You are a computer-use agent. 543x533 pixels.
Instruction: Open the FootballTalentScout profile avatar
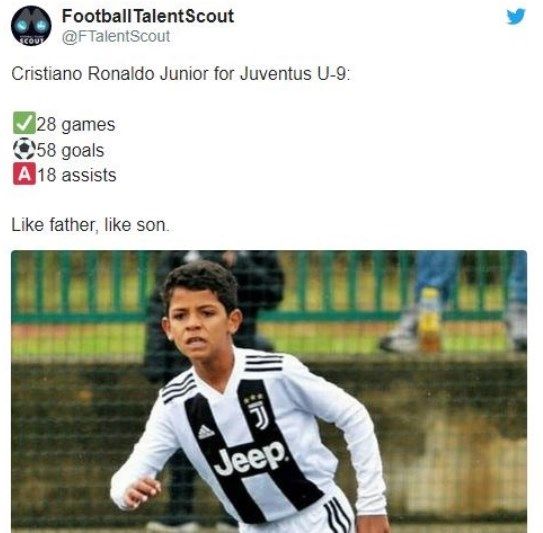pyautogui.click(x=31, y=26)
